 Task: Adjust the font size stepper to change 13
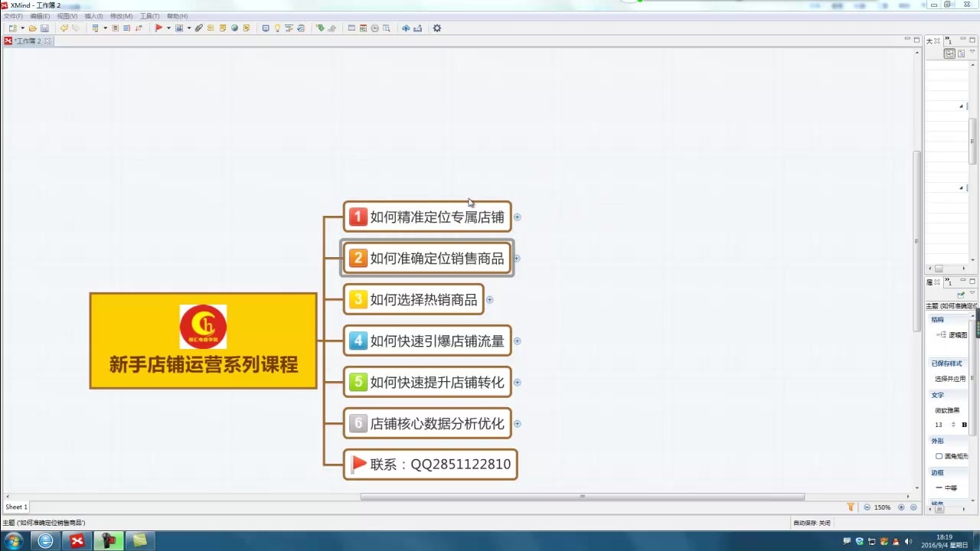[x=953, y=425]
